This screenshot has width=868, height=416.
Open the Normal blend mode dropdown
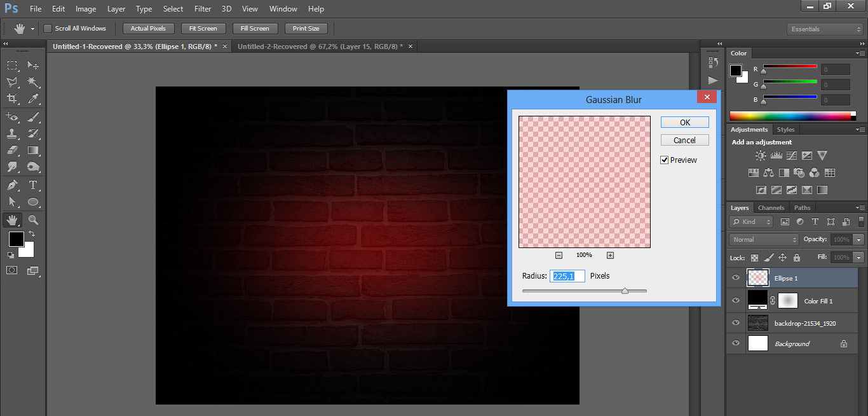pyautogui.click(x=764, y=240)
